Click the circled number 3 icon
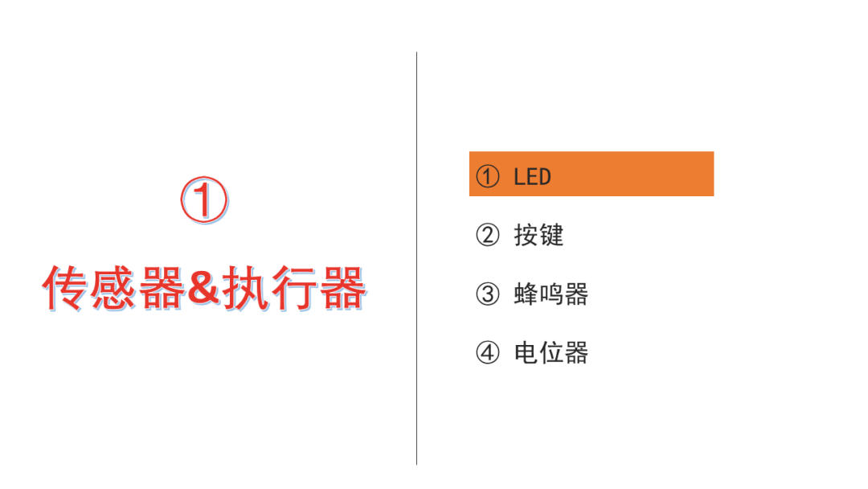The width and height of the screenshot is (868, 489). click(x=487, y=294)
